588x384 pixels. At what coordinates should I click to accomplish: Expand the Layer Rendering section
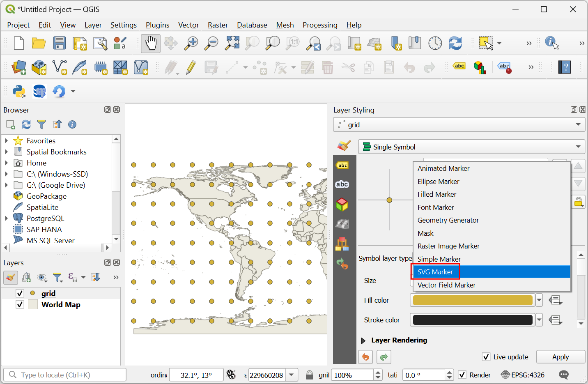click(x=363, y=340)
